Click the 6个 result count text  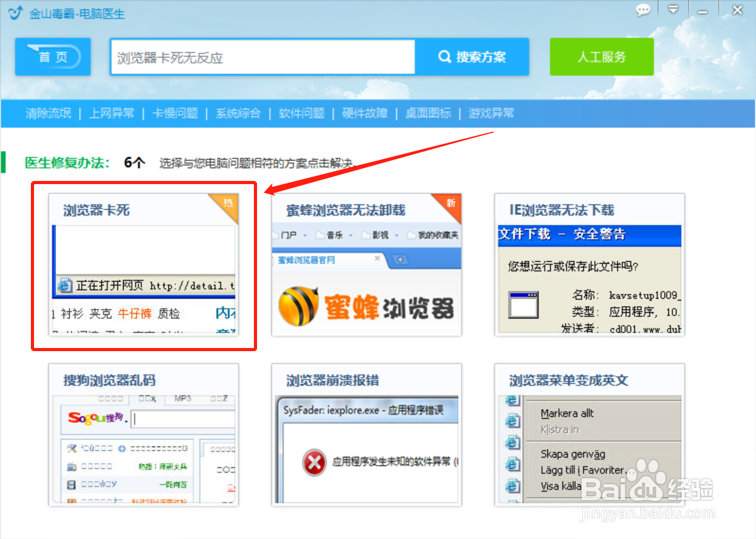point(134,163)
